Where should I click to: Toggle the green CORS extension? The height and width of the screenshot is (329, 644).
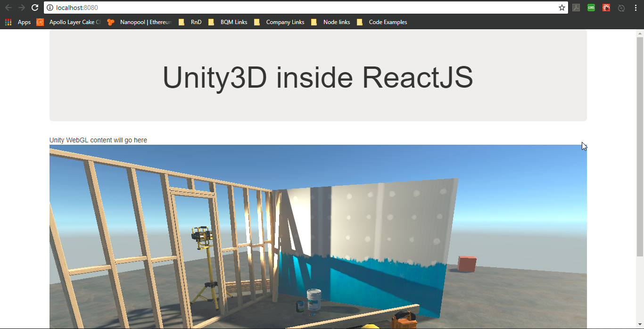(x=591, y=8)
